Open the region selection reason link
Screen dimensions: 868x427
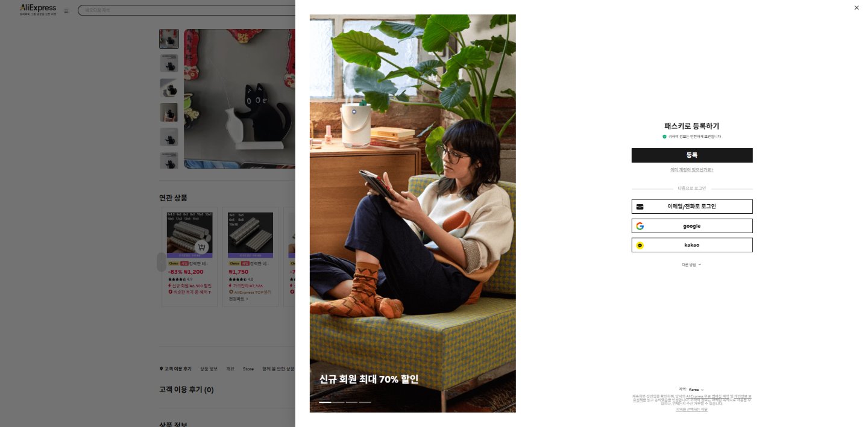tap(692, 410)
